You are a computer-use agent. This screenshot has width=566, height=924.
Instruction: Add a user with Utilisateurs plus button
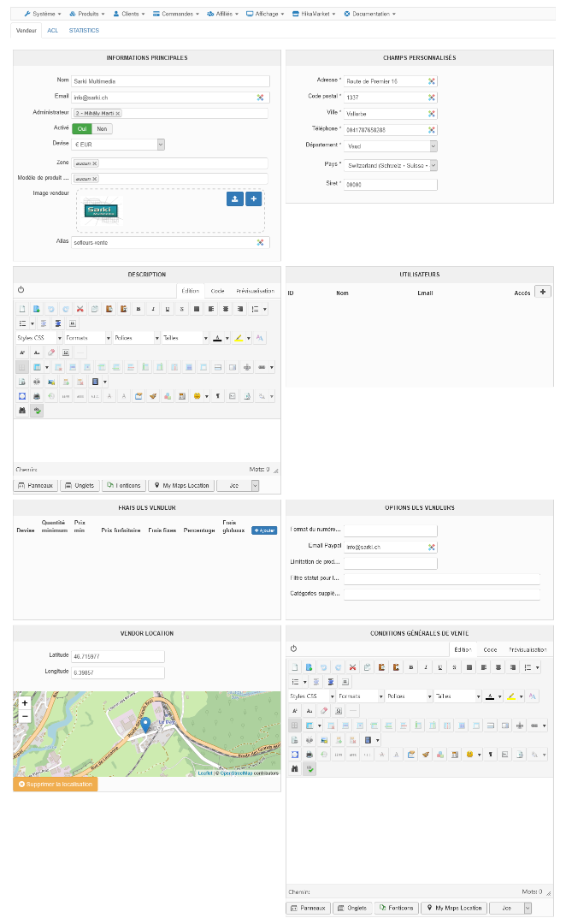[x=543, y=292]
